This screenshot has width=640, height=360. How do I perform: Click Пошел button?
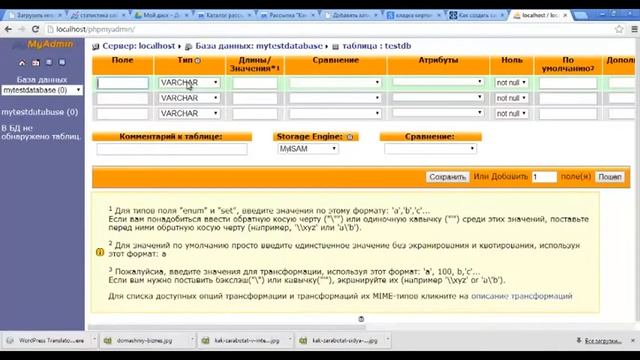[610, 177]
